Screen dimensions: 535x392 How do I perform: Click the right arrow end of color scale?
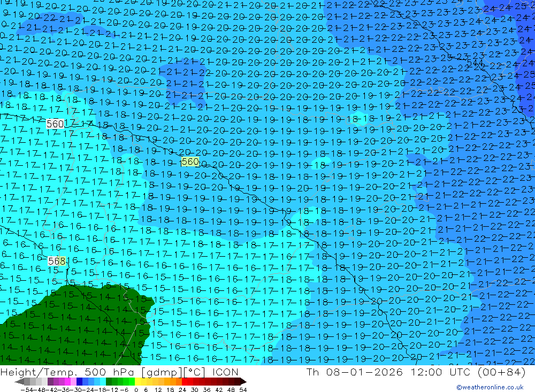(x=243, y=381)
